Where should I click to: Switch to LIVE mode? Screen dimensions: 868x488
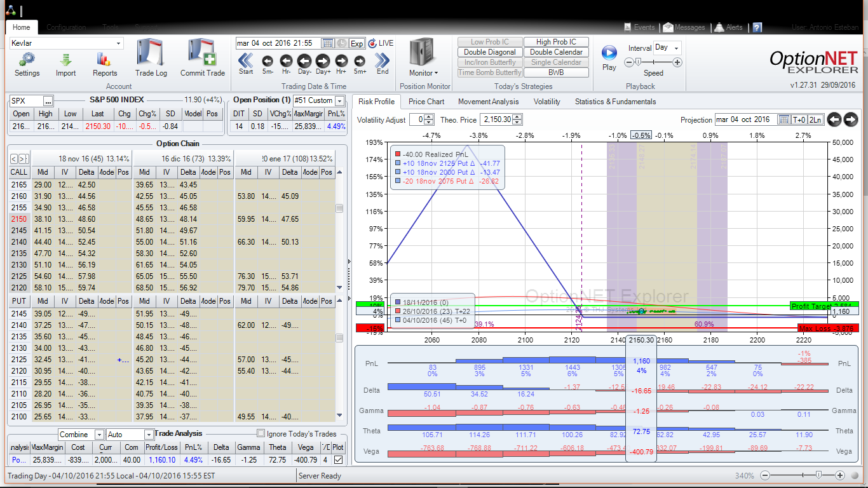pos(381,43)
